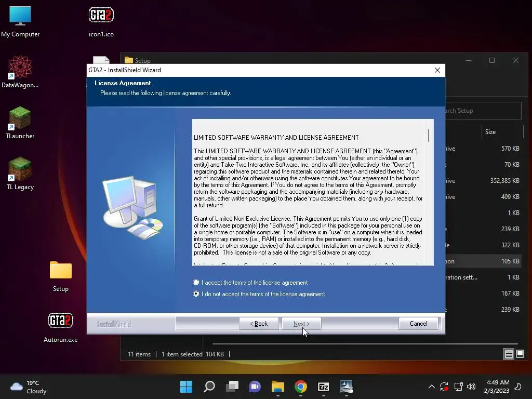
Task: Open Google Chrome from taskbar
Action: pos(301,387)
